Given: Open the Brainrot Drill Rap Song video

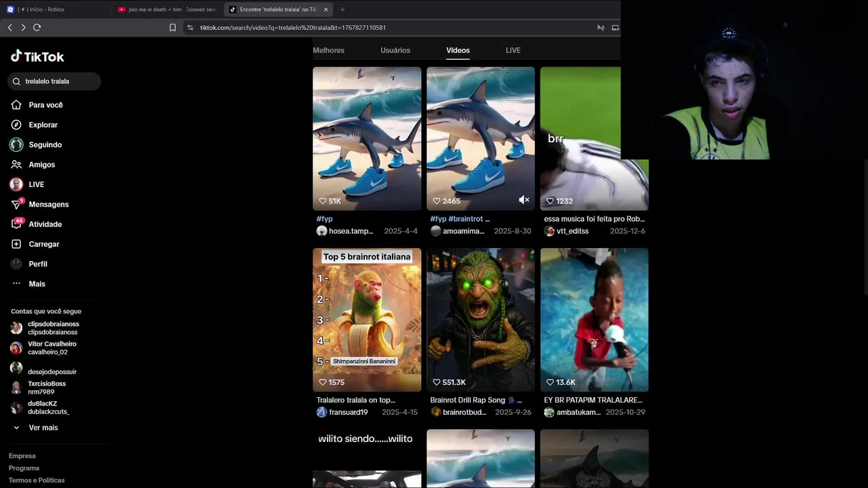Looking at the screenshot, I should pyautogui.click(x=481, y=320).
